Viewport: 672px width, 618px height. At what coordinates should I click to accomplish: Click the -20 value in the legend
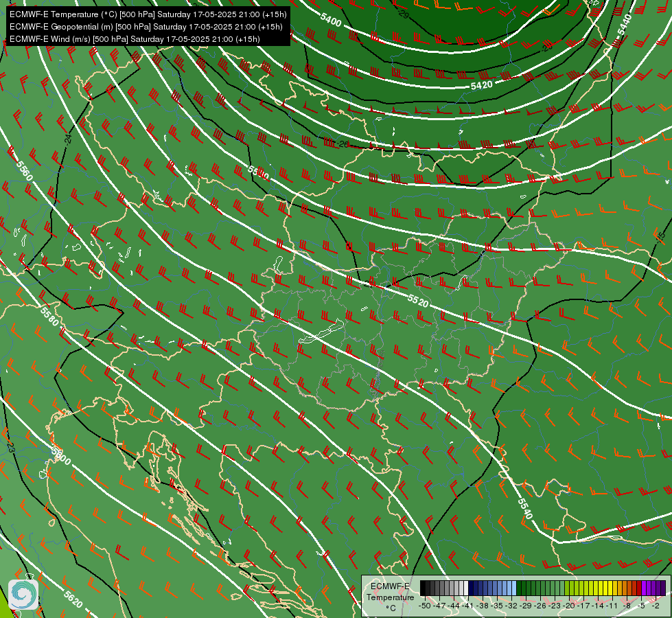(570, 606)
